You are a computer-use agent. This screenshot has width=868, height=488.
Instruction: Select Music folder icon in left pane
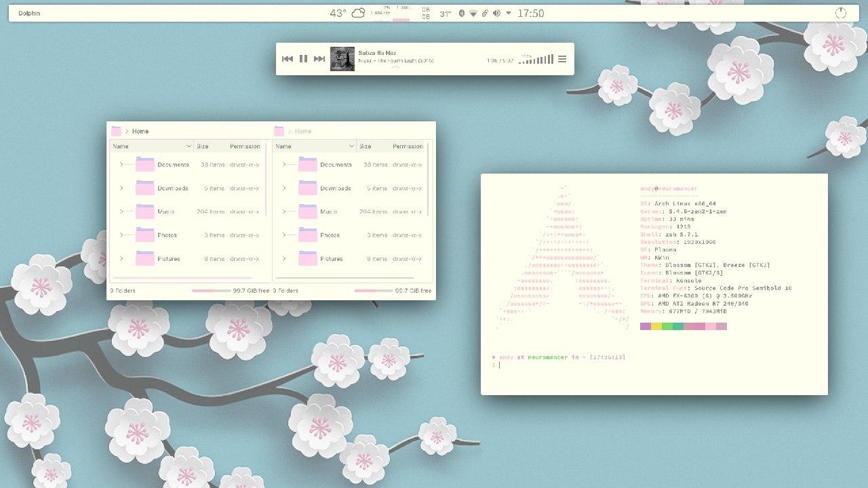click(x=145, y=211)
